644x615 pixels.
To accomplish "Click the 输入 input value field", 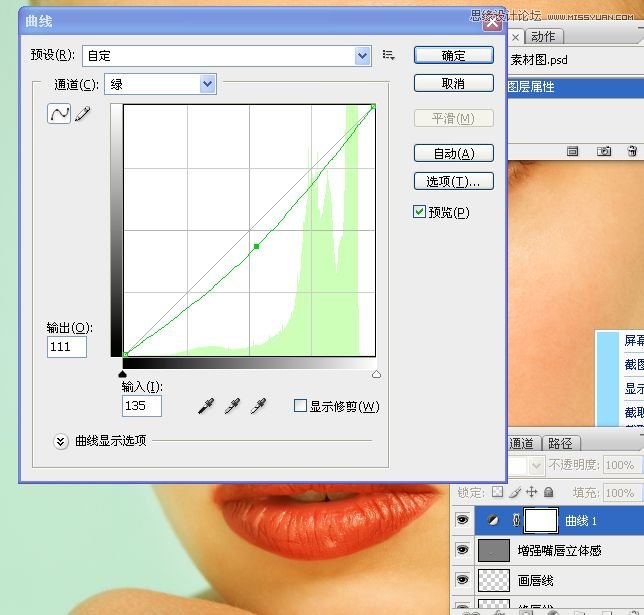I will [142, 406].
